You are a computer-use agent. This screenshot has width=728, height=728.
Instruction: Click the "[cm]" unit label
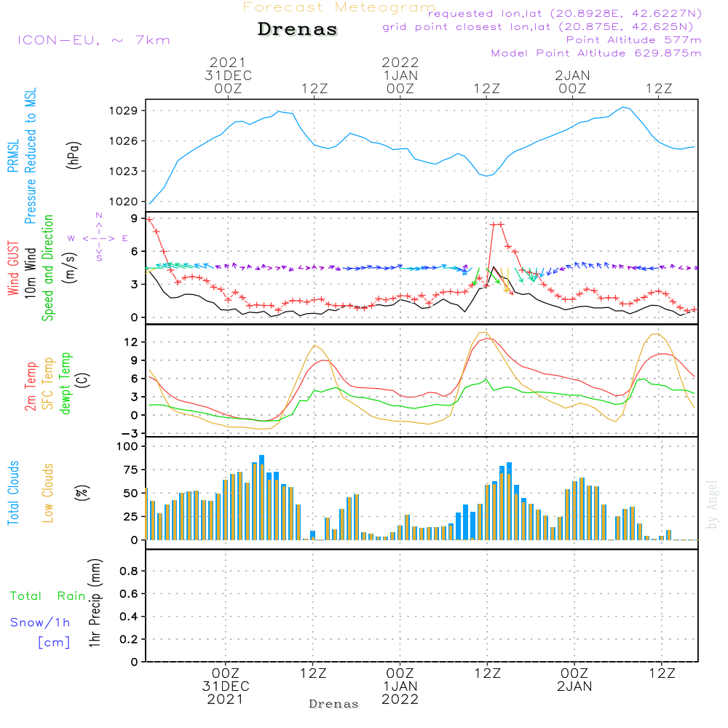55,643
